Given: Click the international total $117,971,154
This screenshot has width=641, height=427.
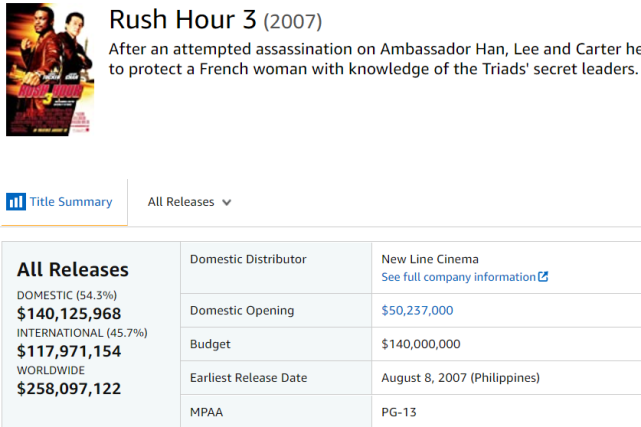Looking at the screenshot, I should coord(69,351).
